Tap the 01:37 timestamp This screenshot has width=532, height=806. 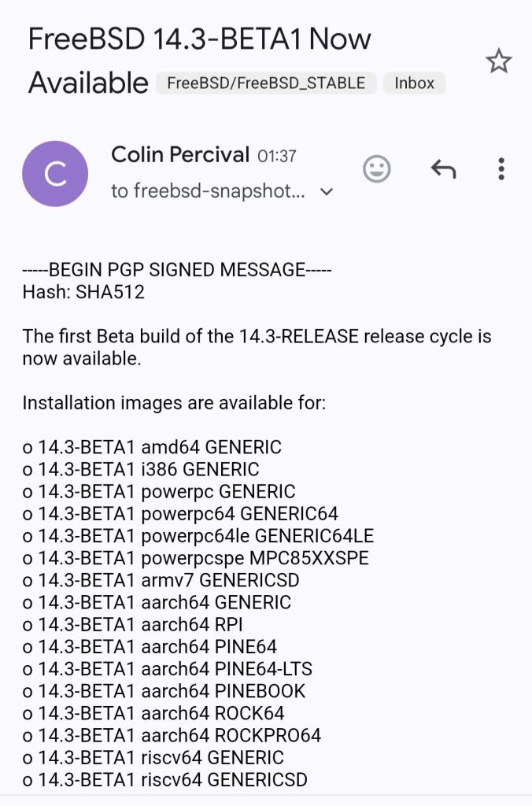pyautogui.click(x=276, y=156)
